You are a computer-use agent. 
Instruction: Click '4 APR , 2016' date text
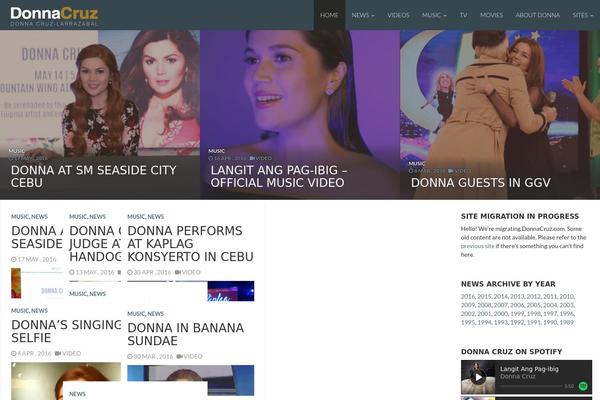point(34,353)
